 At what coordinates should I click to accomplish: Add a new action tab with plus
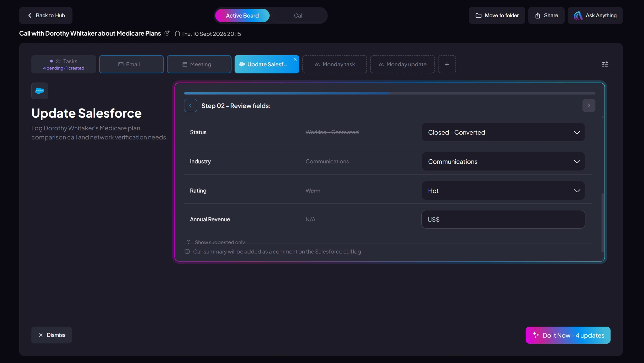(447, 64)
